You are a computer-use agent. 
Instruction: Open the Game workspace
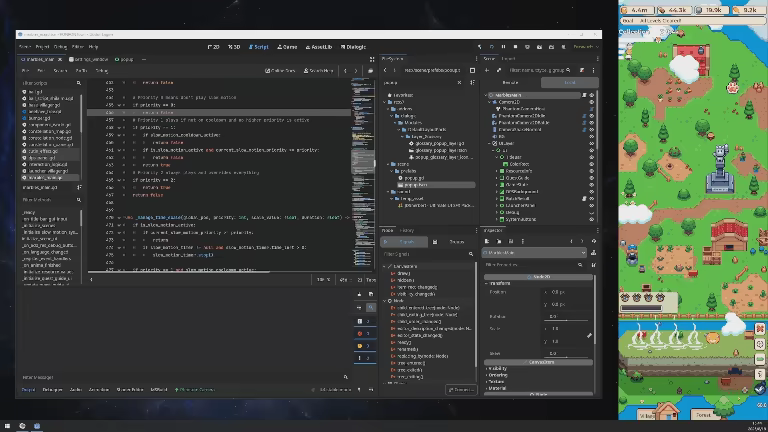point(288,47)
